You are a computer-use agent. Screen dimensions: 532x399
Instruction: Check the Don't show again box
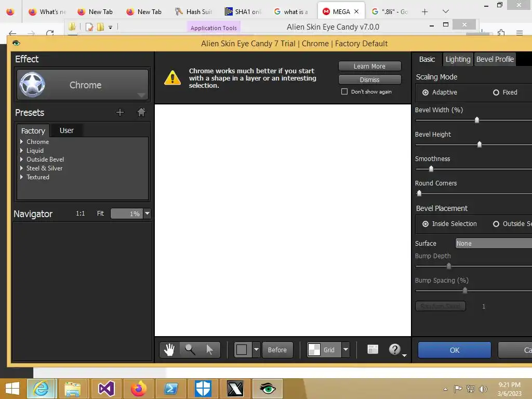click(x=344, y=91)
